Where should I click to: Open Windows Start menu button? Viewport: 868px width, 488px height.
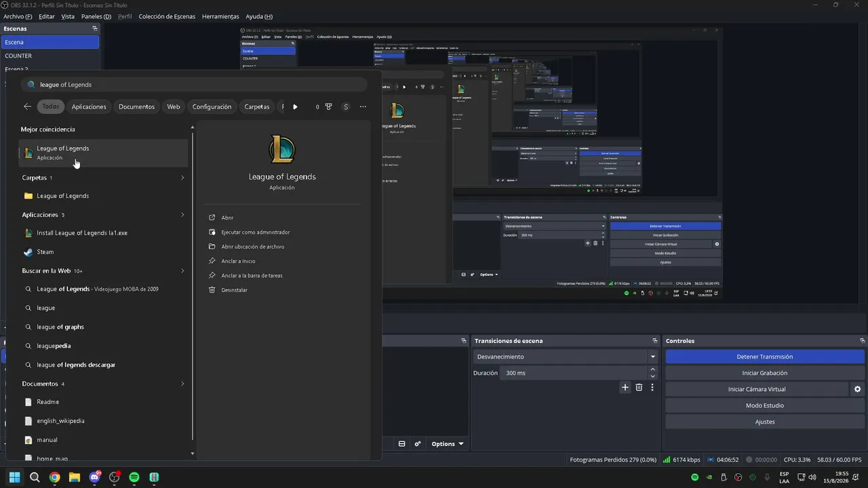pos(14,477)
